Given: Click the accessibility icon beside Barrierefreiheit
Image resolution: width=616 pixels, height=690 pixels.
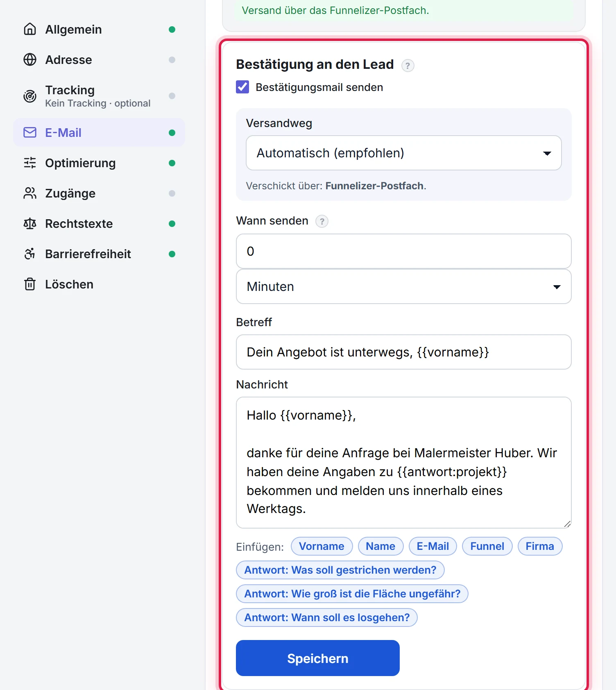Looking at the screenshot, I should (x=30, y=254).
